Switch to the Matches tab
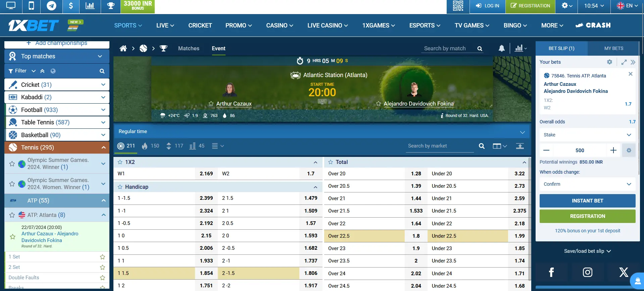Screen dimensions: 644x291 [x=189, y=48]
